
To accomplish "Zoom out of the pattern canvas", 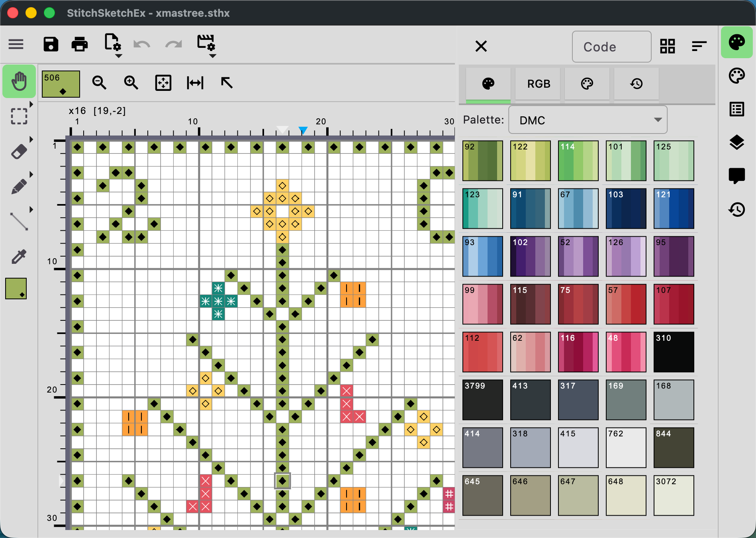I will tap(99, 83).
